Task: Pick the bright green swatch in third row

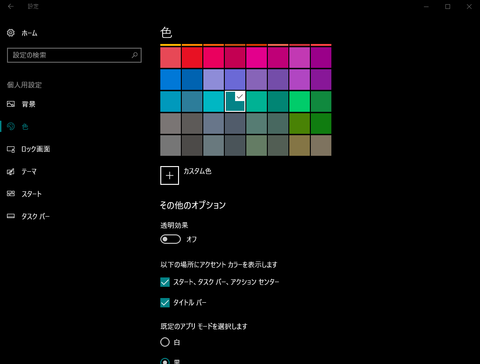Action: [x=299, y=101]
